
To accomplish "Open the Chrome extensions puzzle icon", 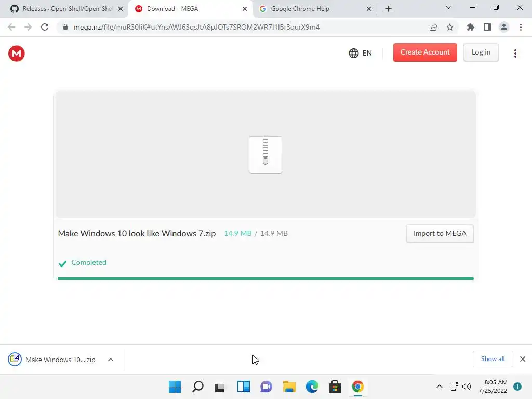I will 470,27.
